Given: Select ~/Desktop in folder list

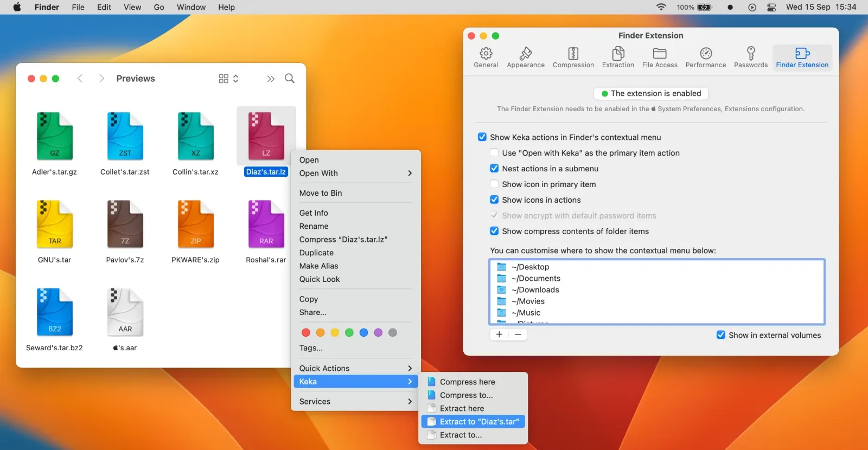Looking at the screenshot, I should click(x=657, y=267).
